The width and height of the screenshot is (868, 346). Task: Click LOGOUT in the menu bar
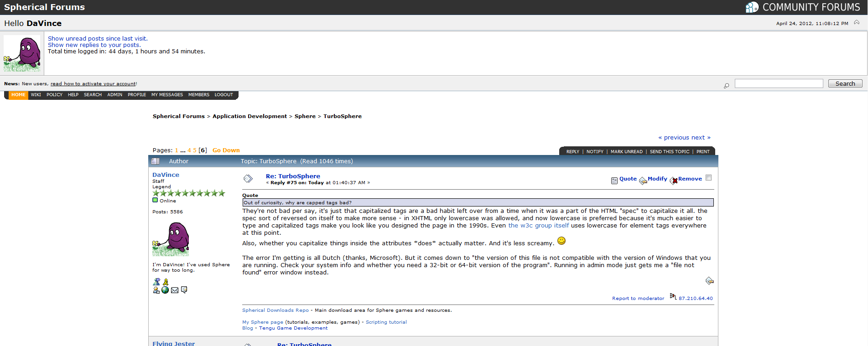point(223,95)
